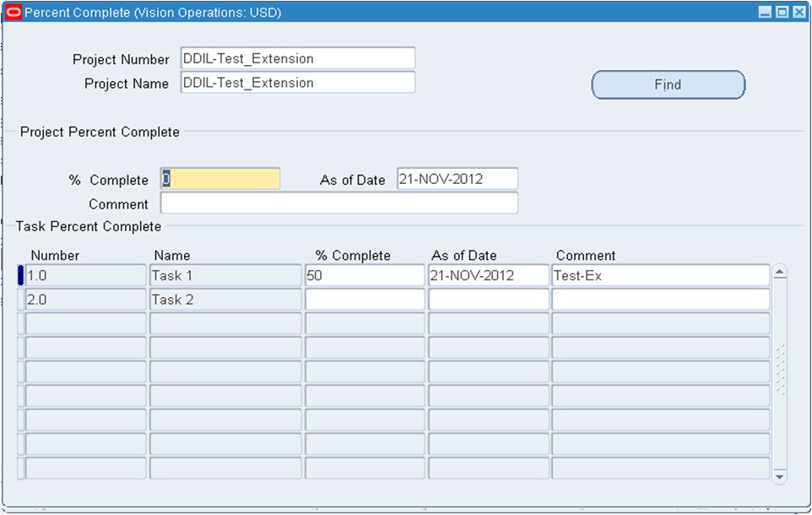Click the project Comment field
Image resolution: width=812 pixels, height=515 pixels.
click(x=338, y=203)
